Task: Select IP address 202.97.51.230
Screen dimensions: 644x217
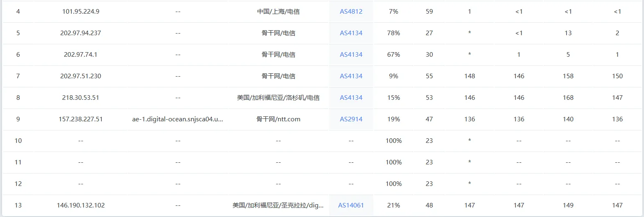Action: [x=81, y=76]
